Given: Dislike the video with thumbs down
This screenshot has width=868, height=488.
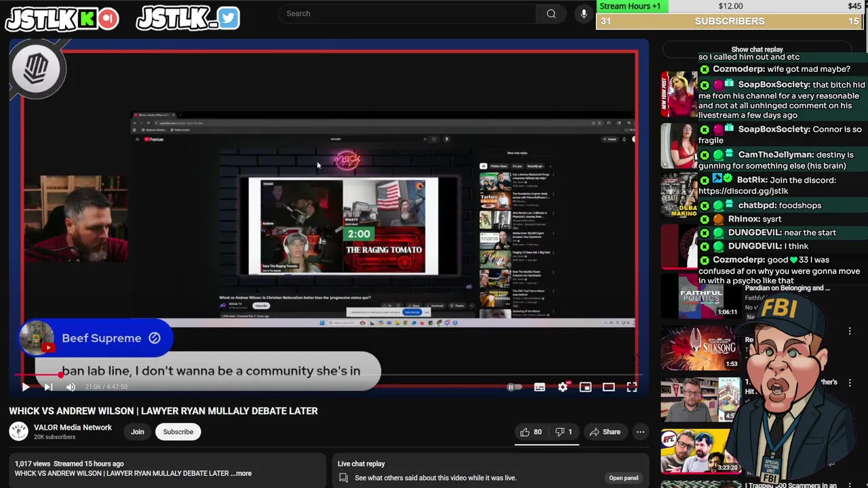Looking at the screenshot, I should (564, 432).
